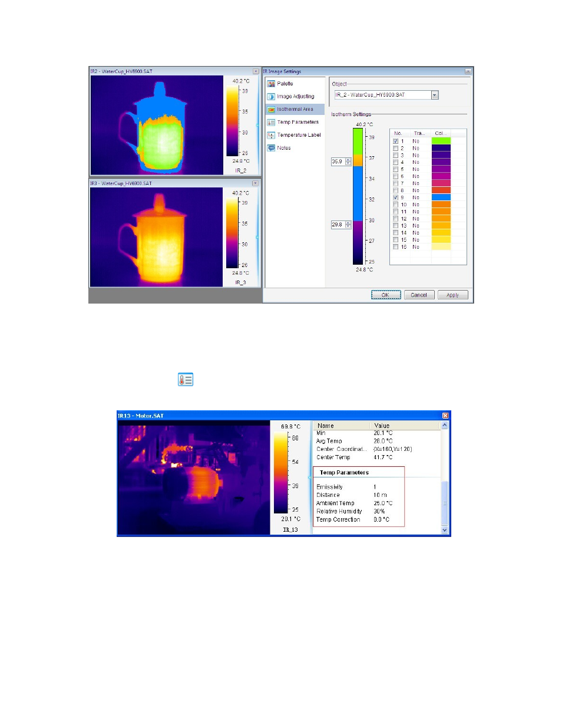Enable isotherm number 5 checkbox
Image resolution: width=562 pixels, height=728 pixels.
(395, 169)
